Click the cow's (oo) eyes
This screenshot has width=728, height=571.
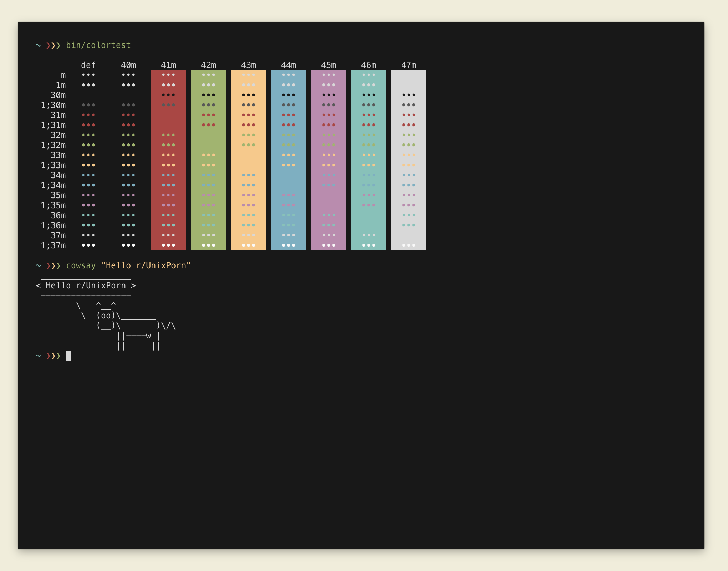[105, 316]
